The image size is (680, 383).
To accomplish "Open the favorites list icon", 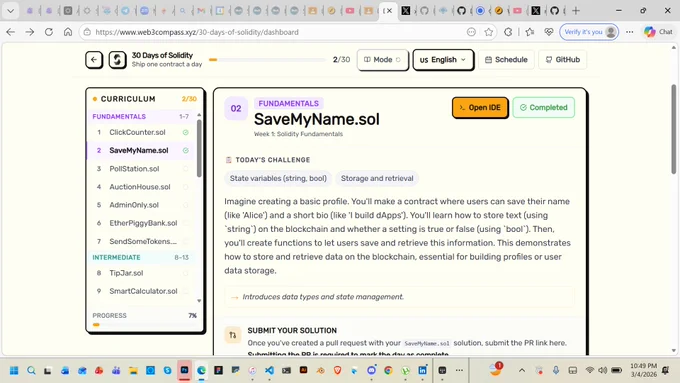I will [530, 32].
